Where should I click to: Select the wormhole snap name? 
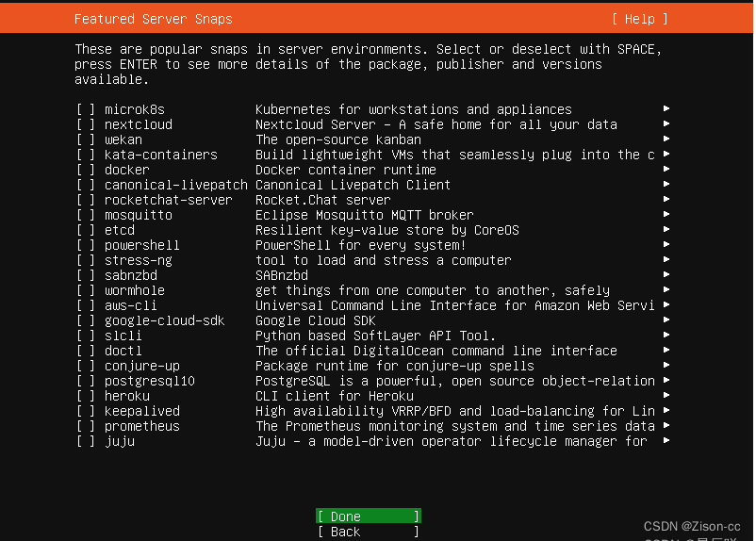tap(135, 290)
